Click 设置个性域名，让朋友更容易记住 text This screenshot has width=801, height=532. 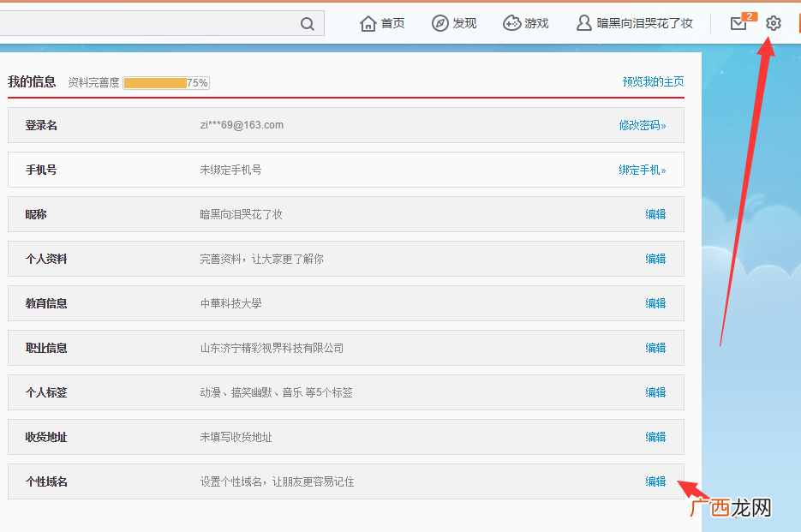click(x=277, y=481)
